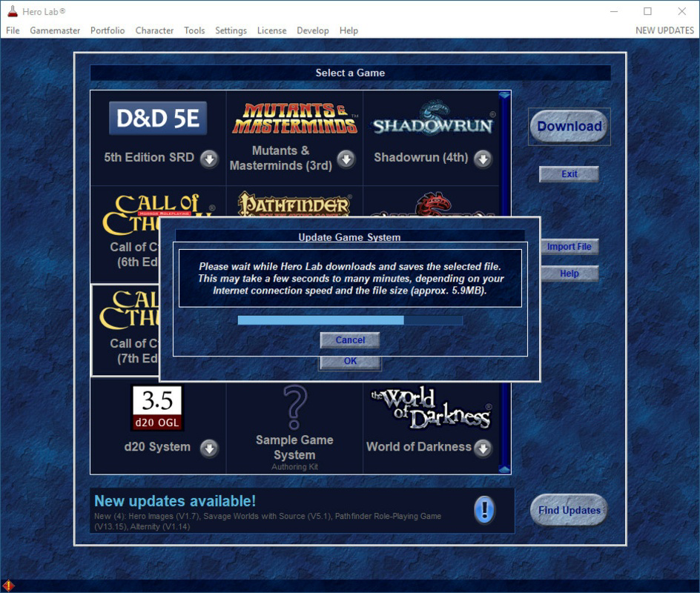This screenshot has height=593, width=700.
Task: Cancel the game system download
Action: click(x=350, y=340)
